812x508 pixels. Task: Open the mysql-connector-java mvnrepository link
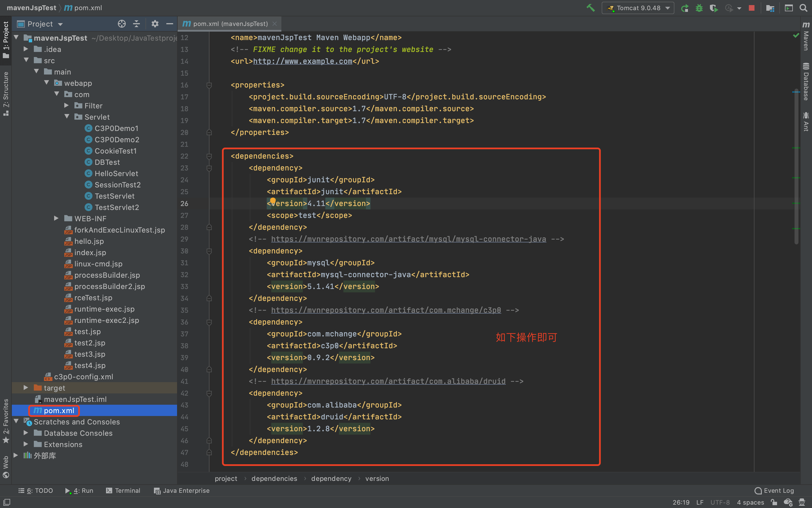click(x=408, y=239)
